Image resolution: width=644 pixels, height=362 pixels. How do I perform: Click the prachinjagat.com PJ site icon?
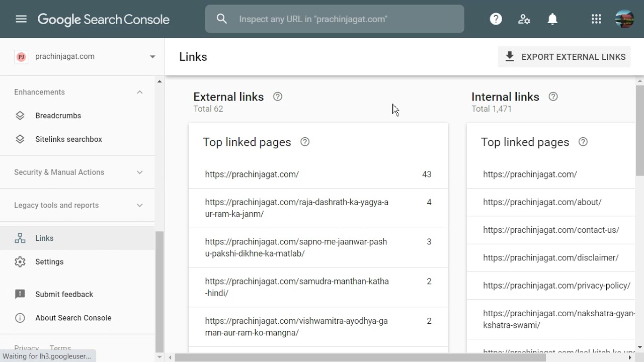click(21, 57)
